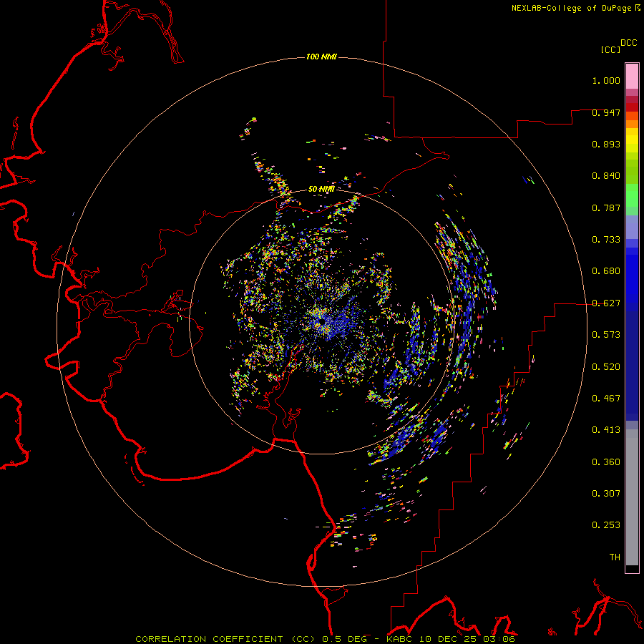
Task: Click the 0.413 scale value
Action: tap(606, 430)
